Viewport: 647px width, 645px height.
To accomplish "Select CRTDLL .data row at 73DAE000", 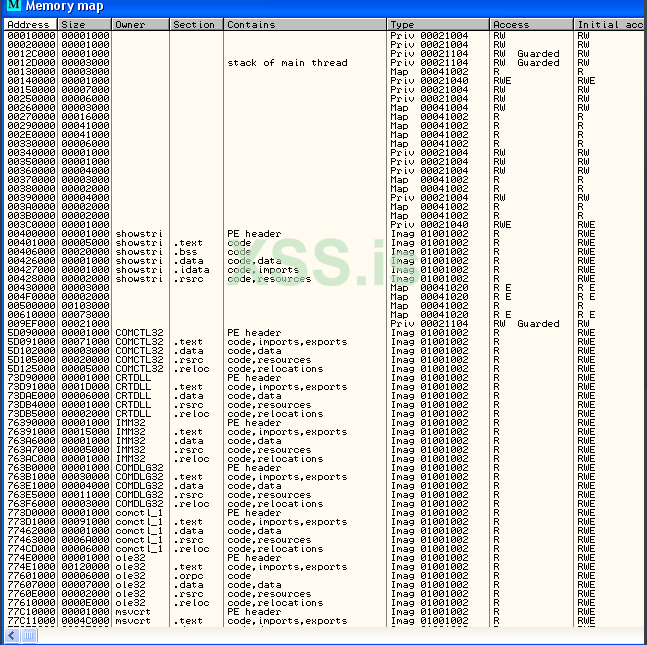I will pyautogui.click(x=324, y=396).
